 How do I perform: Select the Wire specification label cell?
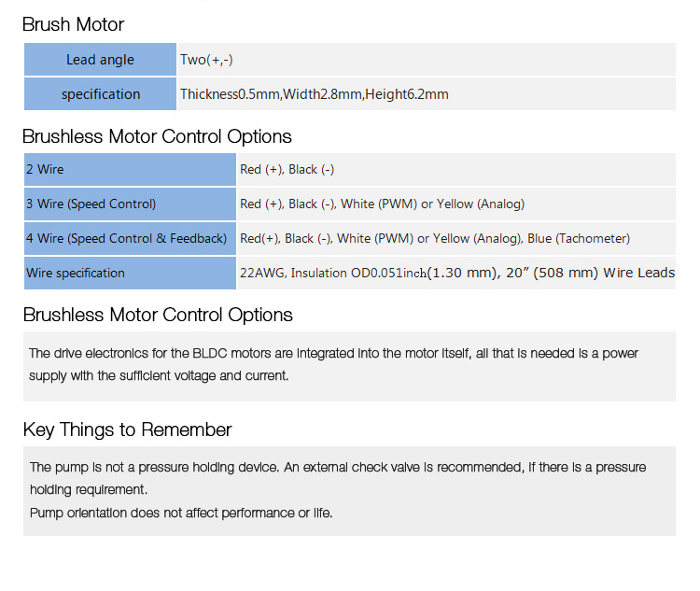click(130, 273)
